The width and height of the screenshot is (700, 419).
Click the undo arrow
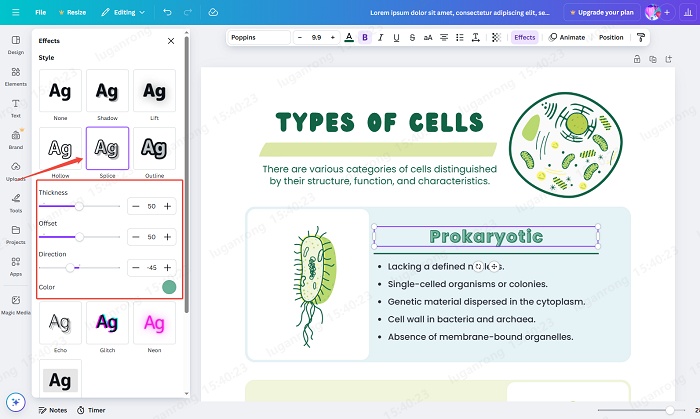[166, 12]
